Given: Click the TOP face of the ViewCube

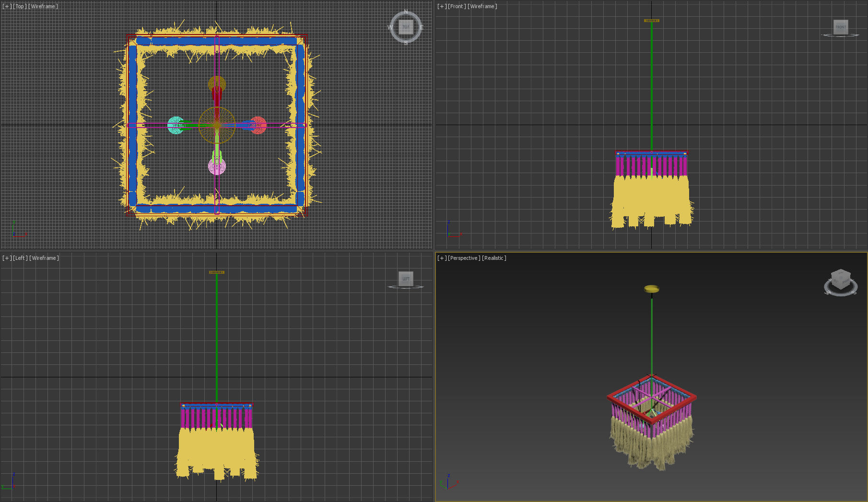Looking at the screenshot, I should coord(406,27).
